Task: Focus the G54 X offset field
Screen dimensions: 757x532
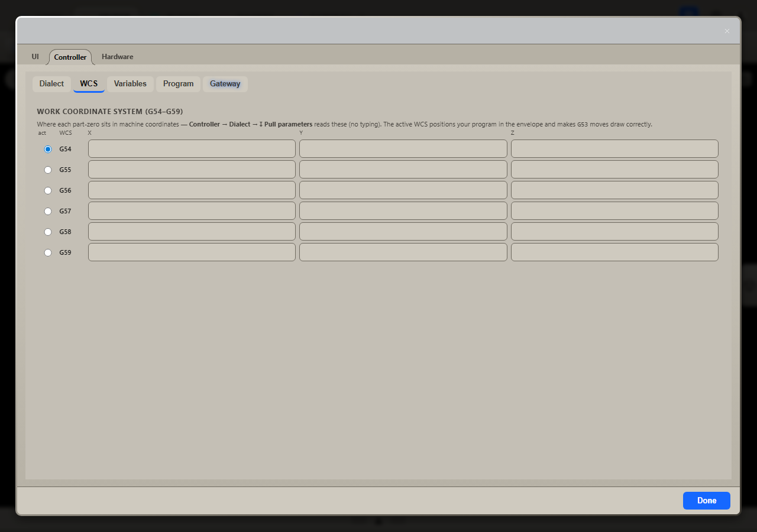Action: (x=192, y=149)
